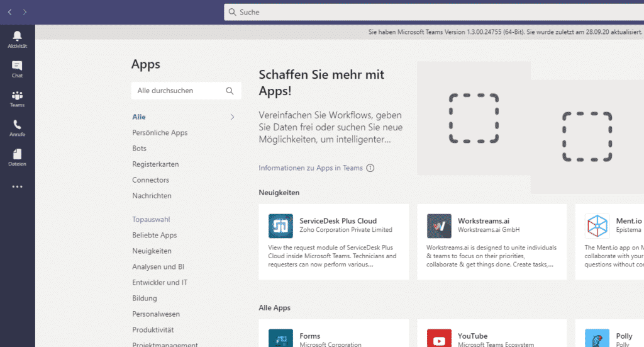Viewport: 644px width, 347px height.
Task: Click the Neuigkeiten section heading above cards
Action: tap(279, 193)
